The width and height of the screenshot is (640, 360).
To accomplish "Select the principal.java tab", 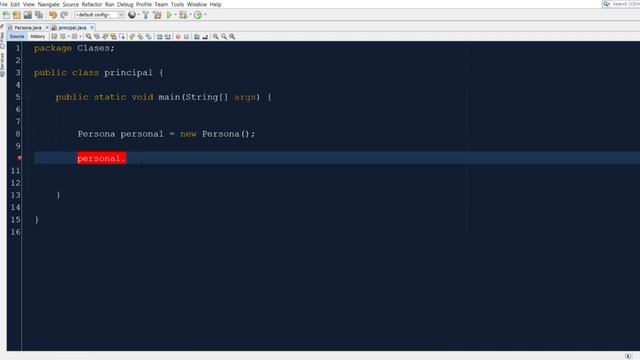I will pos(72,27).
